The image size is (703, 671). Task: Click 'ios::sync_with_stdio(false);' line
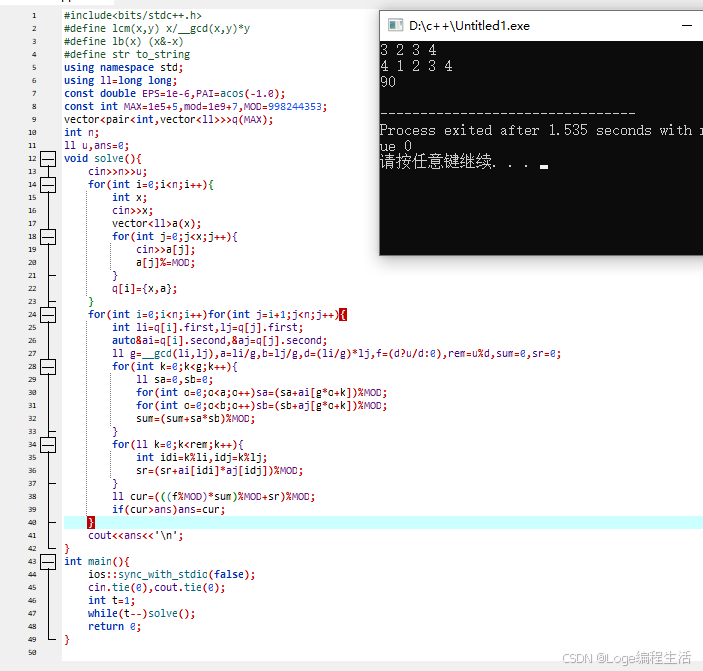pyautogui.click(x=172, y=575)
